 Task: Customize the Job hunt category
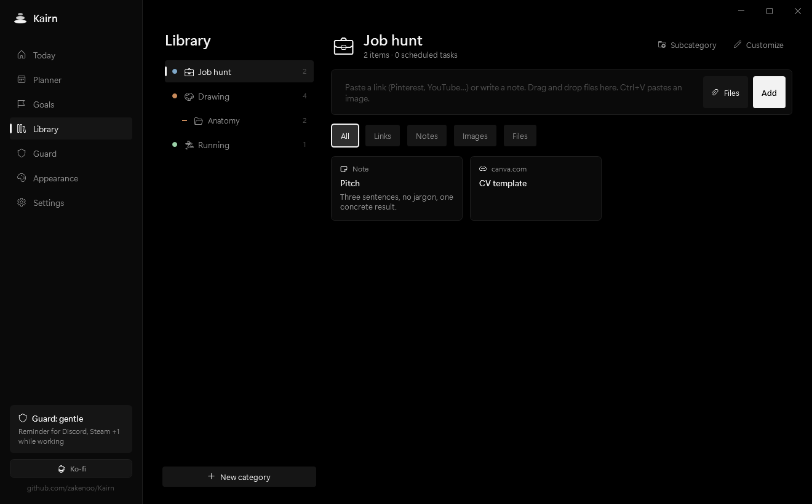(x=758, y=45)
